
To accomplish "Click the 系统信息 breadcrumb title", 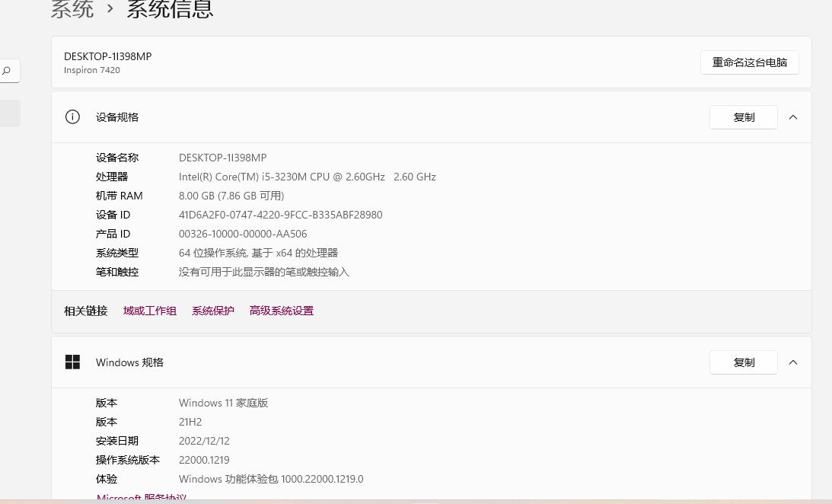I will [x=170, y=9].
